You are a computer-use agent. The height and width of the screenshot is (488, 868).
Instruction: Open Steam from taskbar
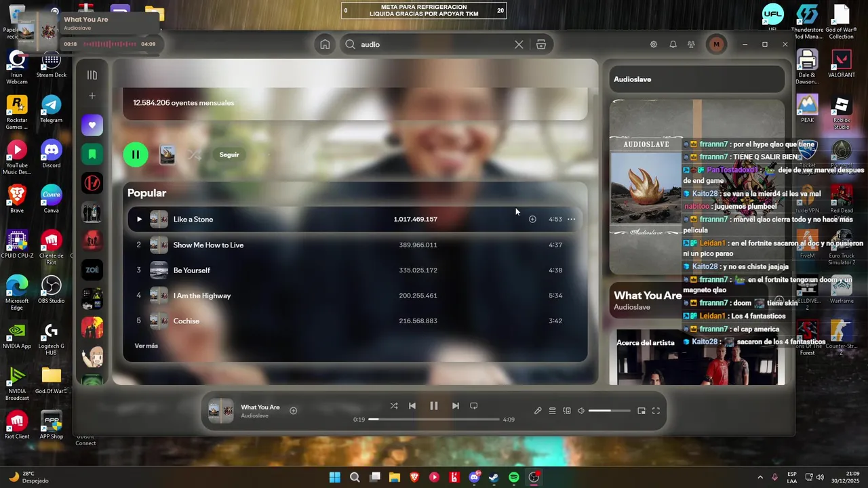[x=494, y=477]
